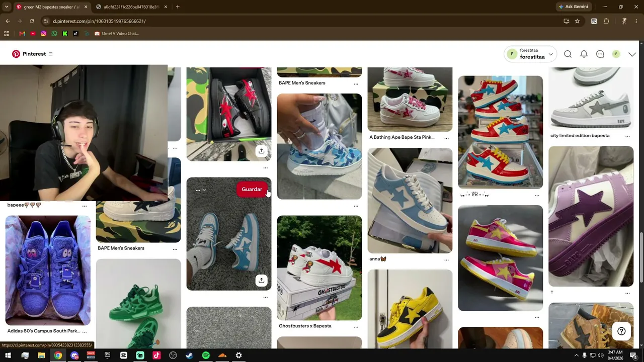Click the Ask Gemini button
This screenshot has width=644, height=362.
573,7
